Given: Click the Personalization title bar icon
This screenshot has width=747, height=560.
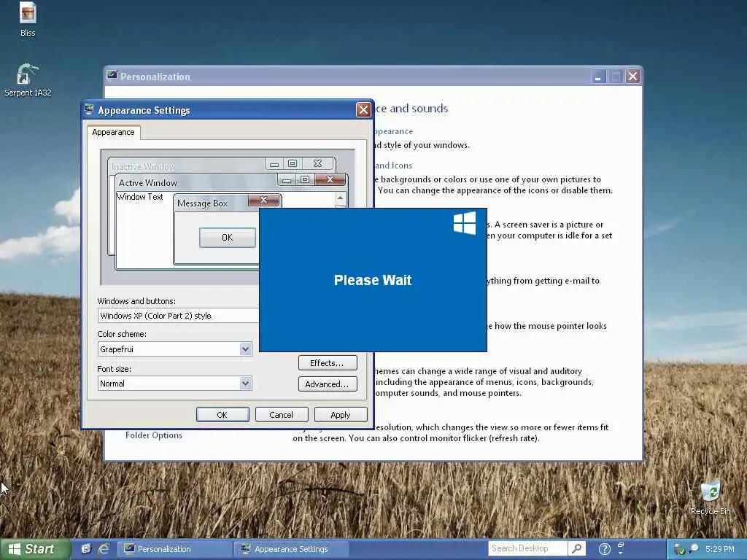Looking at the screenshot, I should point(112,75).
